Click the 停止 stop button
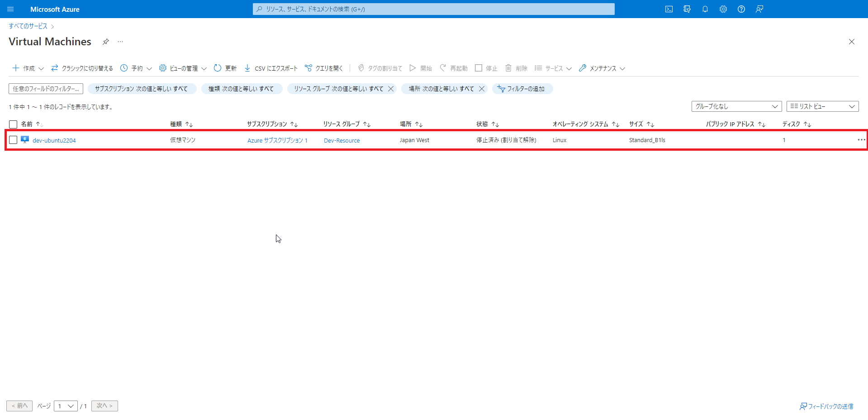 coord(486,68)
